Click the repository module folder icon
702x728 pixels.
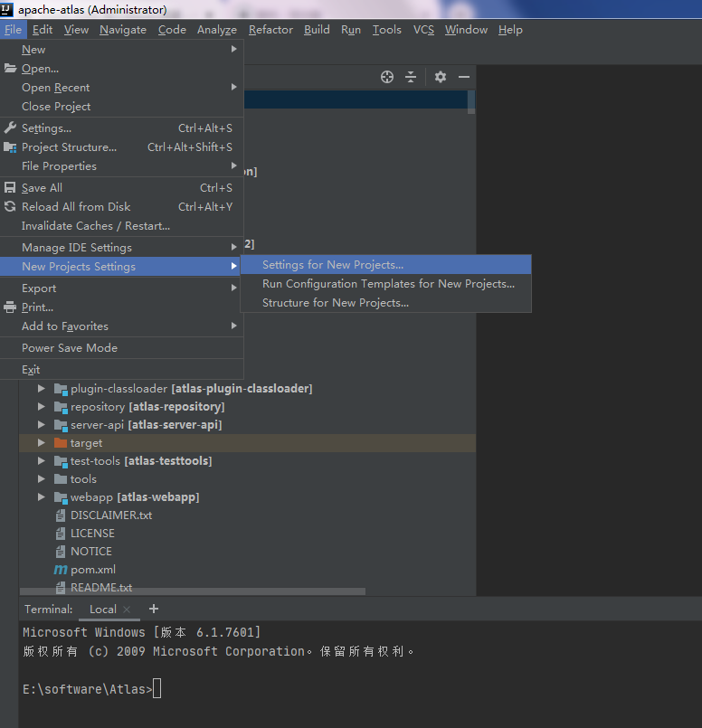[x=61, y=407]
